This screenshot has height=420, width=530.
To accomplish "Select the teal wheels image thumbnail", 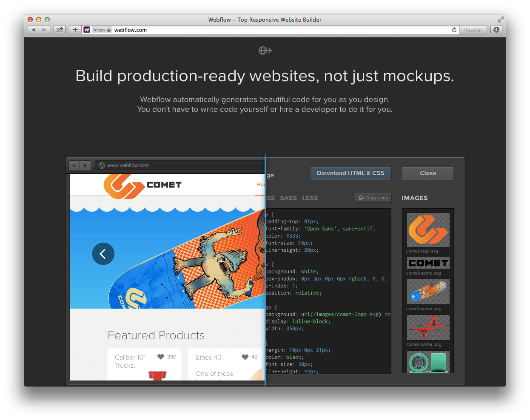I will [x=428, y=362].
